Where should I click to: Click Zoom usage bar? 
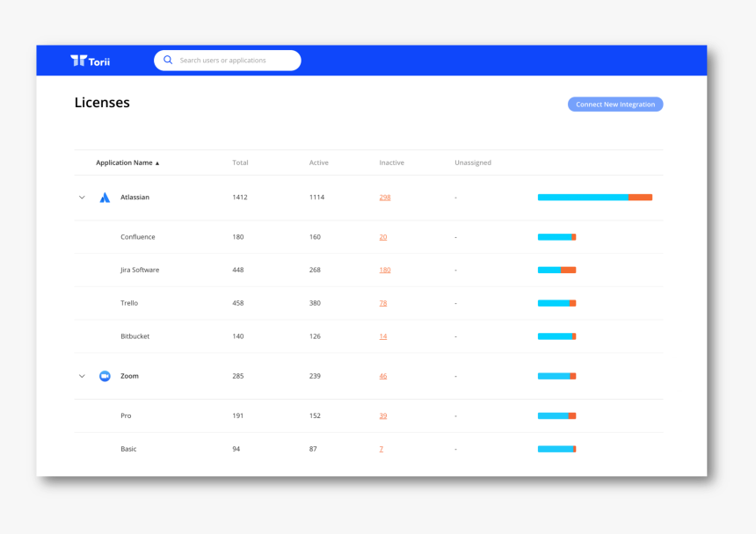click(x=556, y=376)
